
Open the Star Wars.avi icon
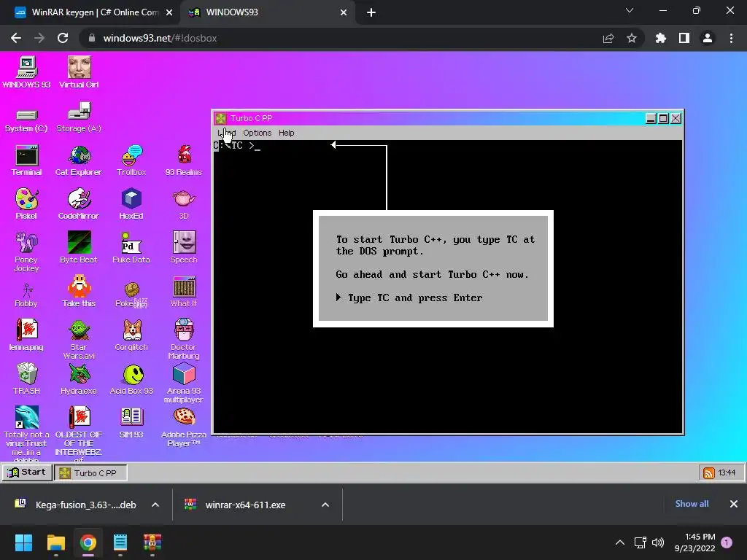79,339
